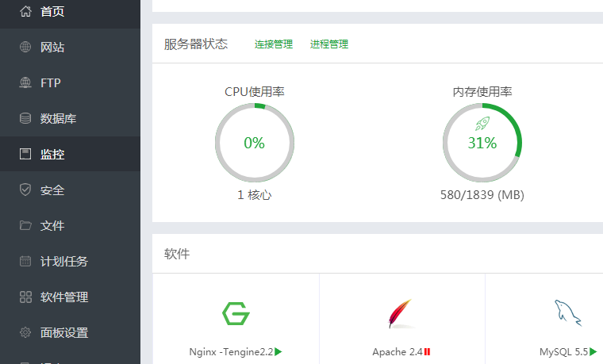Click the grid icon beside 软件管理

click(x=25, y=297)
